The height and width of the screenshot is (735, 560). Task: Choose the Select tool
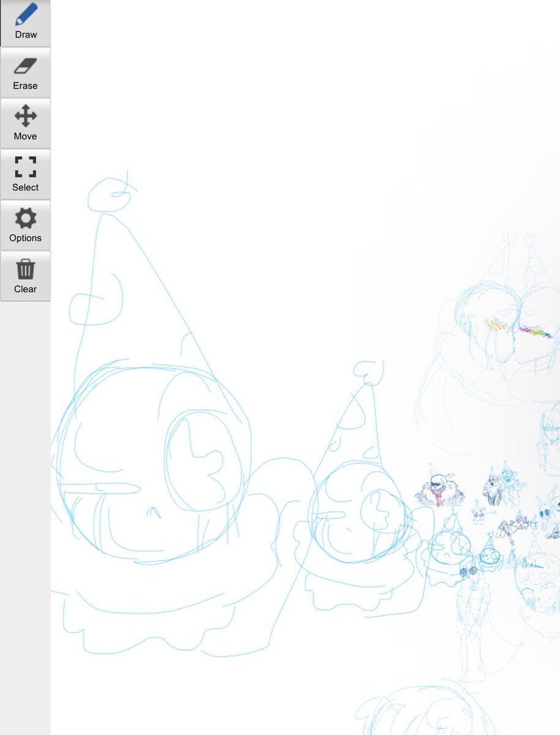click(25, 175)
